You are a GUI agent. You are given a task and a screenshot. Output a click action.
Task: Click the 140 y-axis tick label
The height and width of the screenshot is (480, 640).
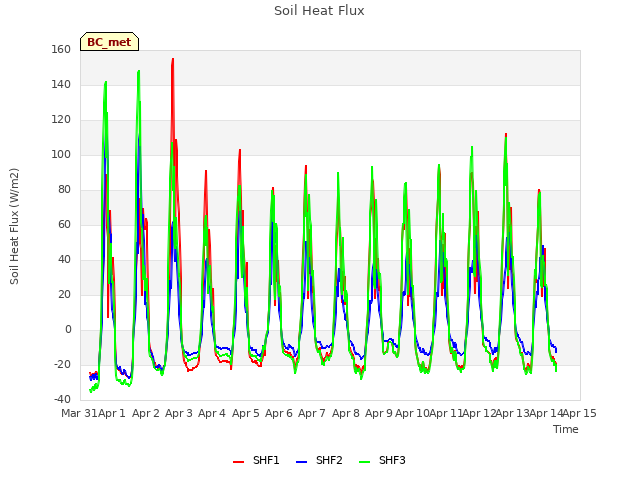(x=61, y=84)
